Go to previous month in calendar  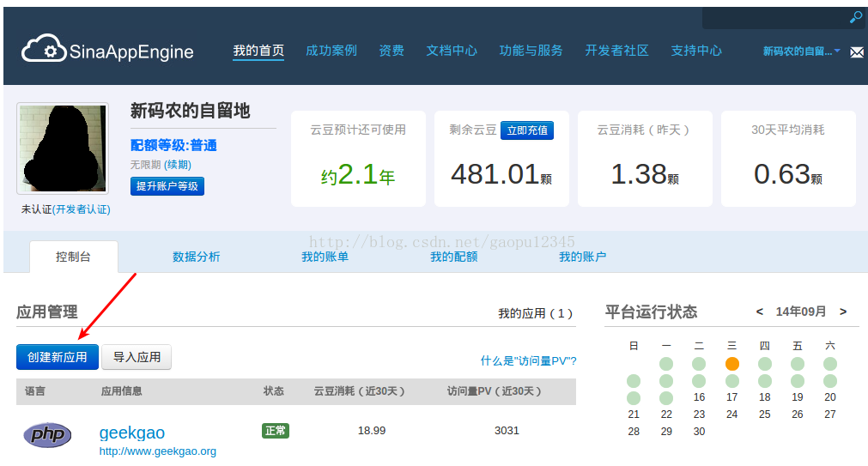point(760,312)
